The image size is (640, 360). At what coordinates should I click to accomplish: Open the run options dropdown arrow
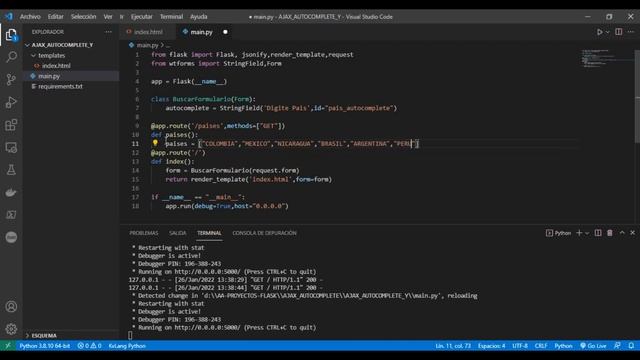(x=607, y=32)
